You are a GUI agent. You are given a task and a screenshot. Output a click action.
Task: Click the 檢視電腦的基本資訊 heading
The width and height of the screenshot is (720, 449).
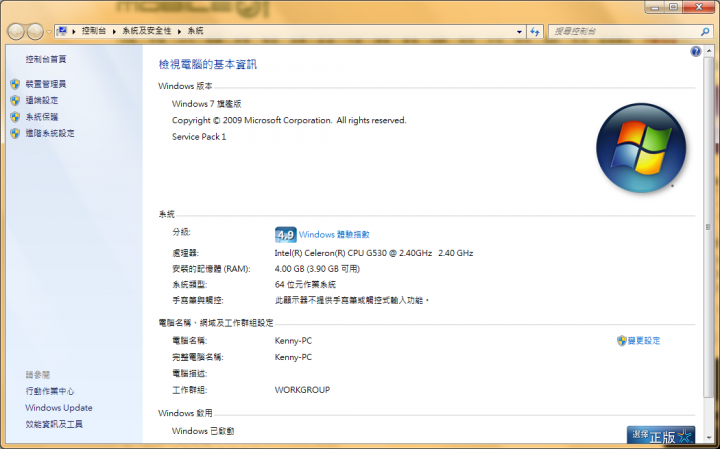point(208,65)
